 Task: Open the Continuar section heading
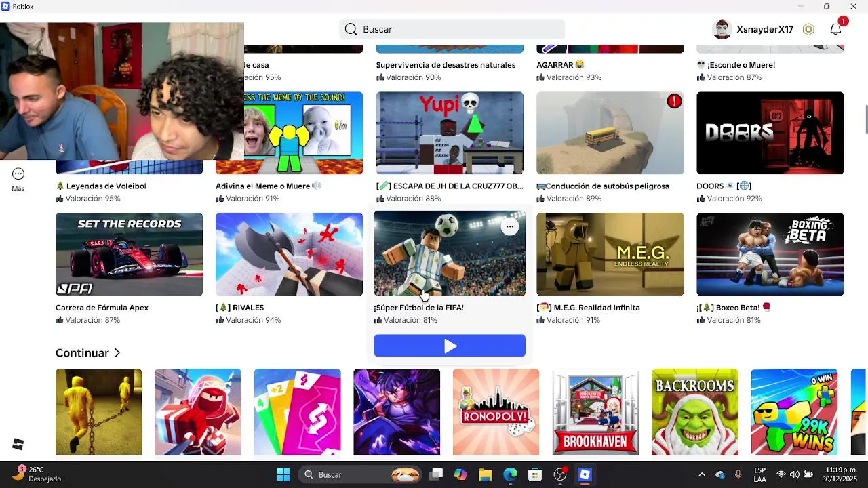coord(82,353)
